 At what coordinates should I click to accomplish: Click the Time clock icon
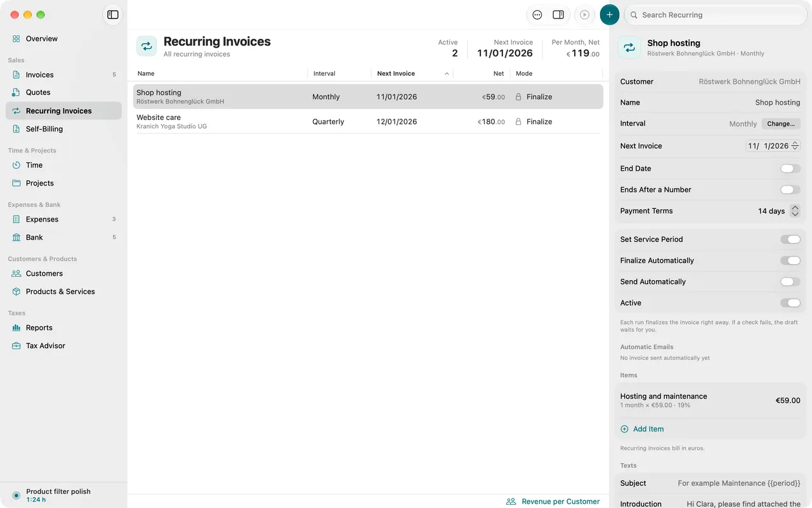pyautogui.click(x=16, y=165)
